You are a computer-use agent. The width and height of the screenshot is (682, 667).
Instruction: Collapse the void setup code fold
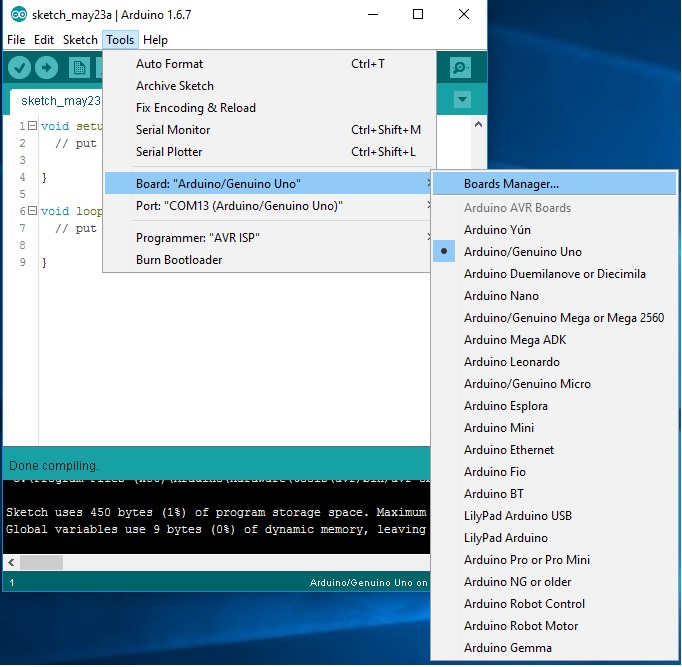coord(32,126)
